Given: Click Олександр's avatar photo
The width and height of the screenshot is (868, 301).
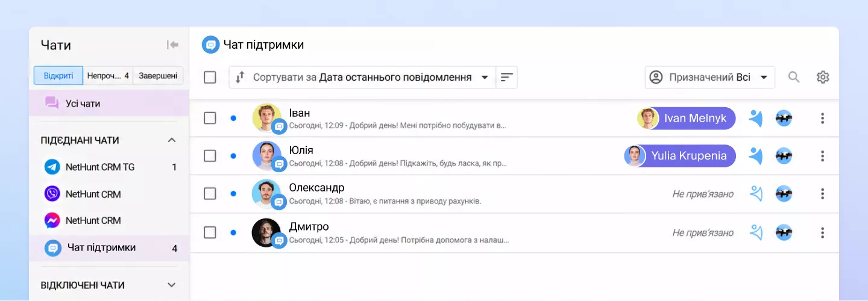Looking at the screenshot, I should tap(266, 194).
